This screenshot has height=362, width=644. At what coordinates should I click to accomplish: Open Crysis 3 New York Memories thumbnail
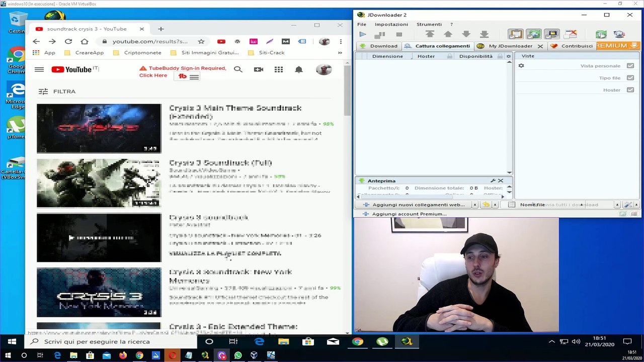(x=99, y=292)
